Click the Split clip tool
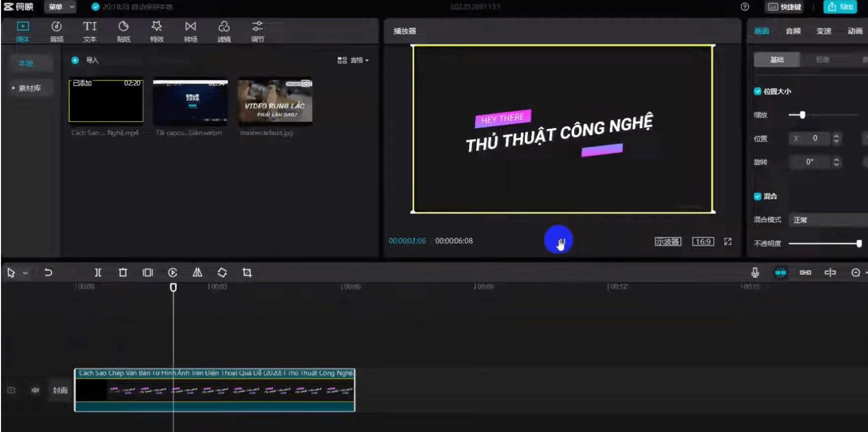Viewport: 868px width, 432px height. (x=98, y=272)
